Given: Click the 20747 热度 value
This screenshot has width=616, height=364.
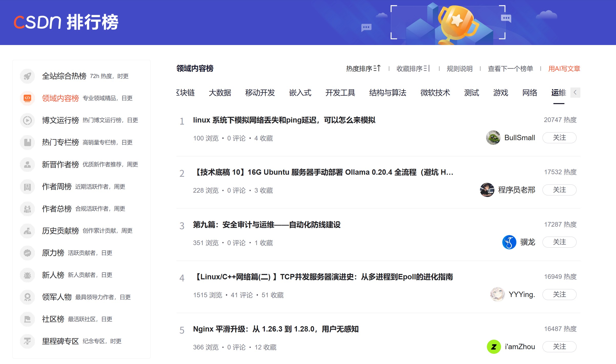Looking at the screenshot, I should [560, 120].
